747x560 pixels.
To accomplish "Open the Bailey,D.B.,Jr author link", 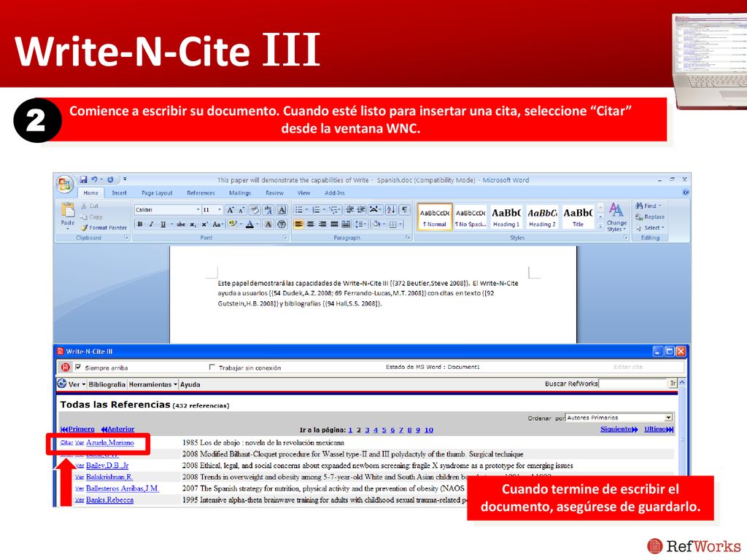I will [x=107, y=465].
